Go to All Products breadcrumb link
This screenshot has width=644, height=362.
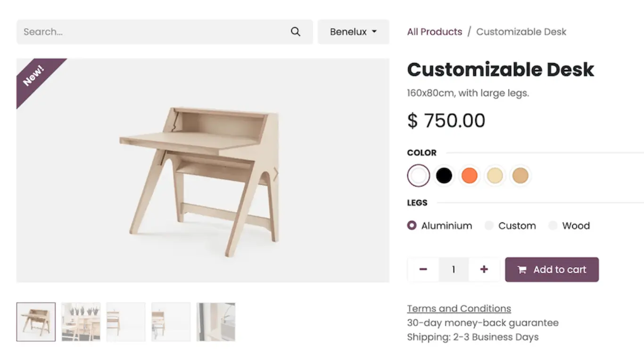point(434,32)
